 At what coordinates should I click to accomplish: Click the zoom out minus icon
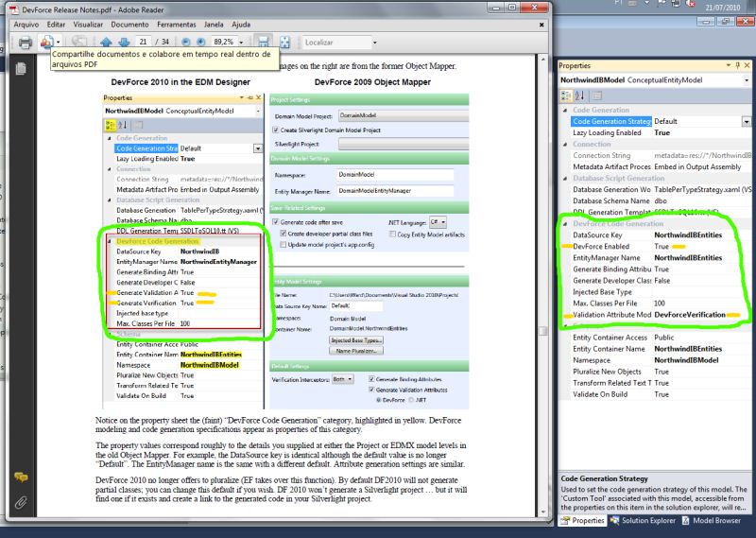[x=184, y=43]
